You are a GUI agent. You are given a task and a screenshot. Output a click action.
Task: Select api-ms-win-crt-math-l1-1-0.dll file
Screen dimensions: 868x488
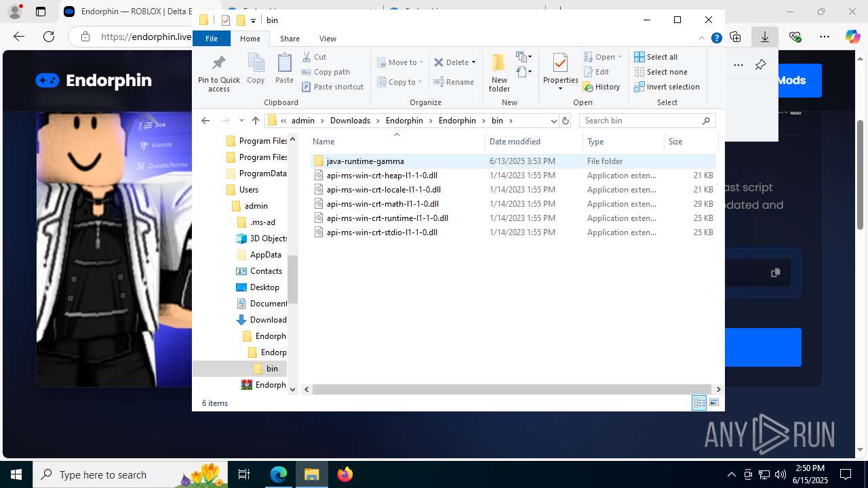tap(382, 204)
